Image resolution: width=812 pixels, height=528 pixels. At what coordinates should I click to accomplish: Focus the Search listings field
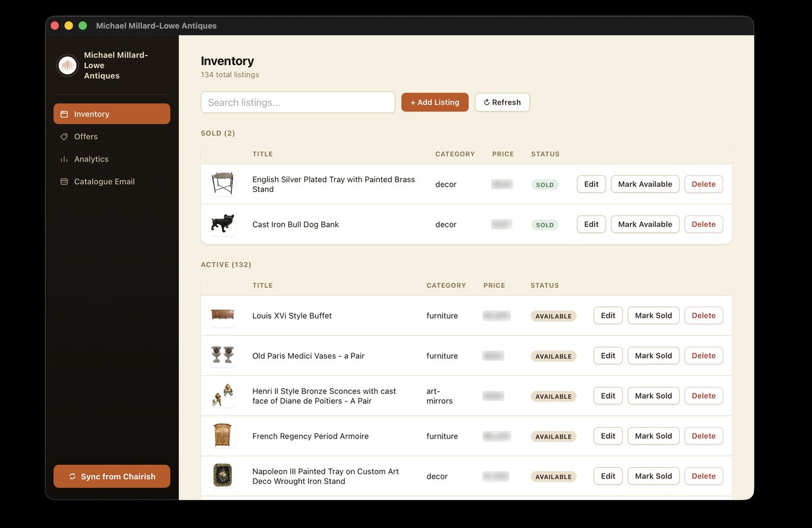point(298,102)
